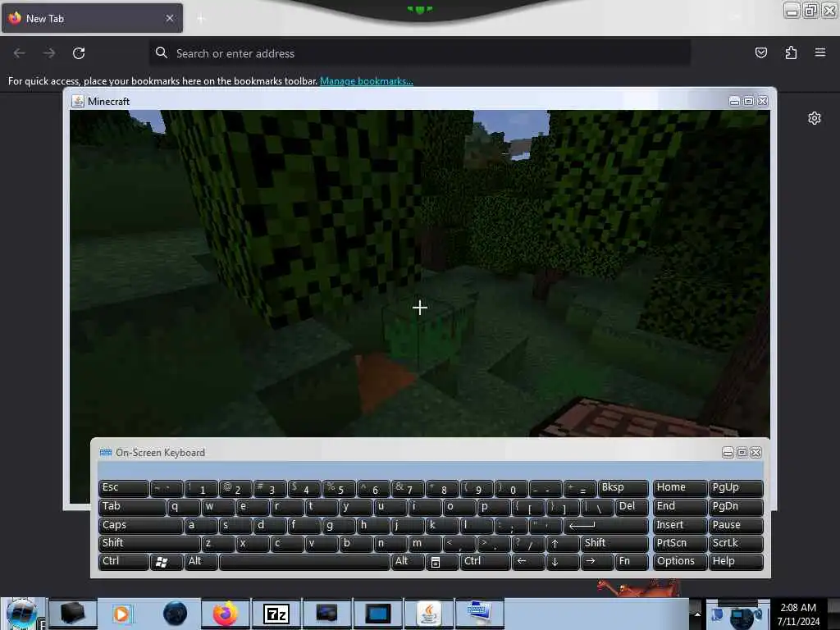Open the dark globe taskbar icon
Viewport: 840px width, 630px height.
tap(175, 614)
